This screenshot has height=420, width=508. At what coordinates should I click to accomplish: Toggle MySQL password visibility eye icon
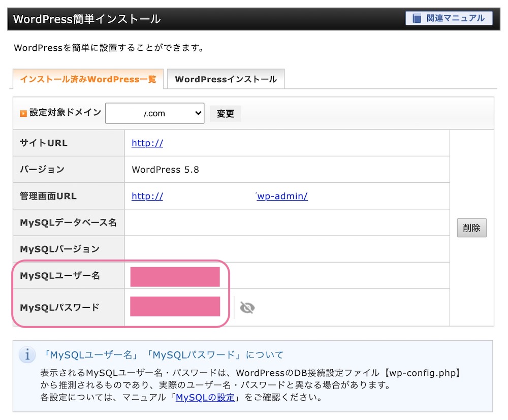tap(247, 307)
